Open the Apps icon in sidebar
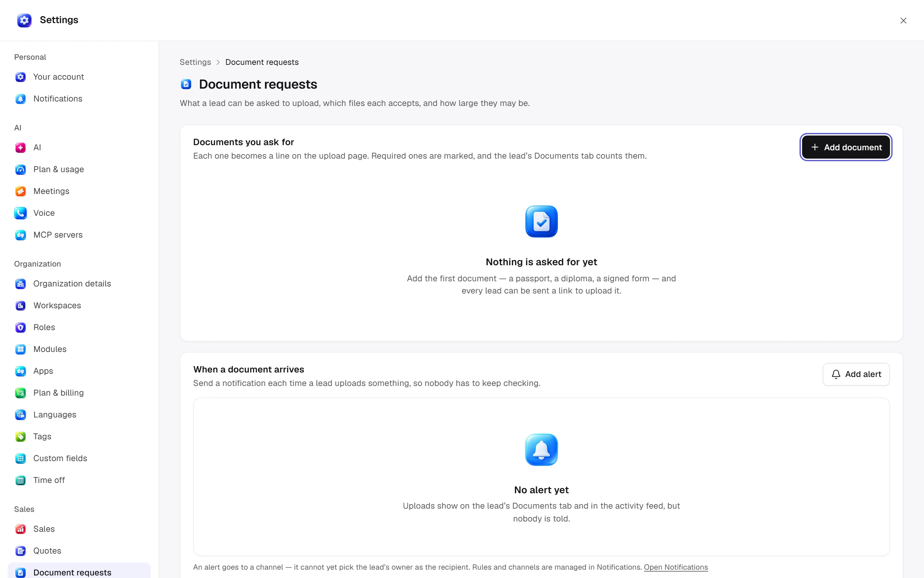 pos(21,371)
